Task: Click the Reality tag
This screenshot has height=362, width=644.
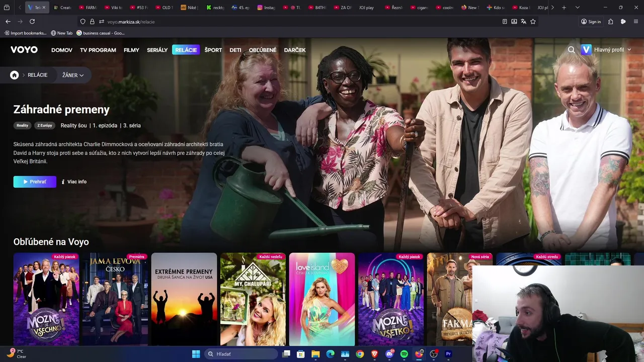Action: [22, 125]
